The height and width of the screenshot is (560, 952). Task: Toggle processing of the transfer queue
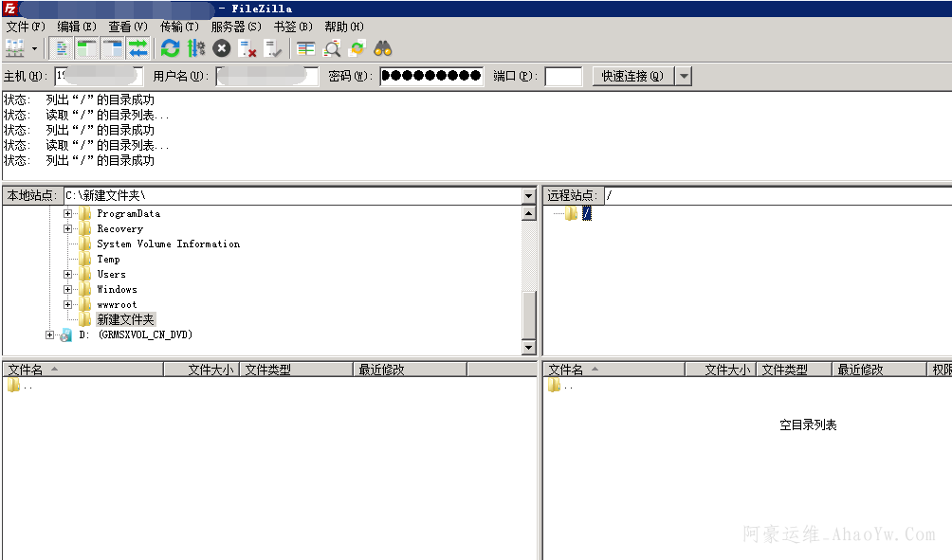195,48
